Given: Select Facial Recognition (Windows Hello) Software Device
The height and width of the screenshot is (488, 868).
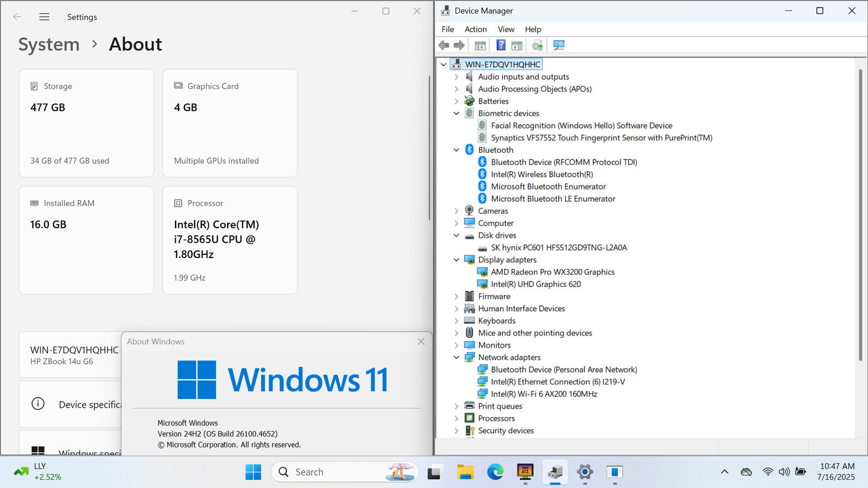Looking at the screenshot, I should 581,126.
